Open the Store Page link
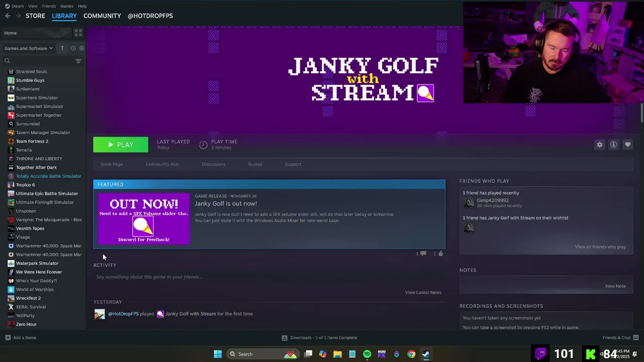 [x=112, y=164]
